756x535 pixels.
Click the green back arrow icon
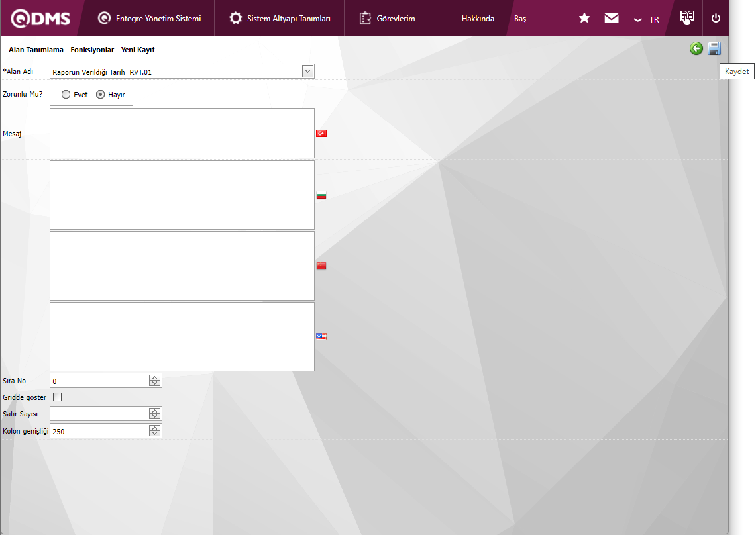click(x=696, y=48)
